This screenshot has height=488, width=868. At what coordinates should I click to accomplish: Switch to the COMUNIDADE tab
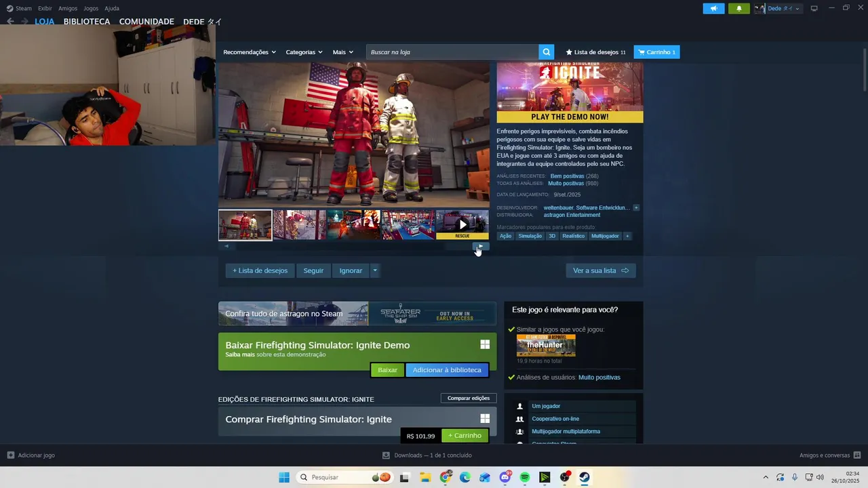(146, 22)
